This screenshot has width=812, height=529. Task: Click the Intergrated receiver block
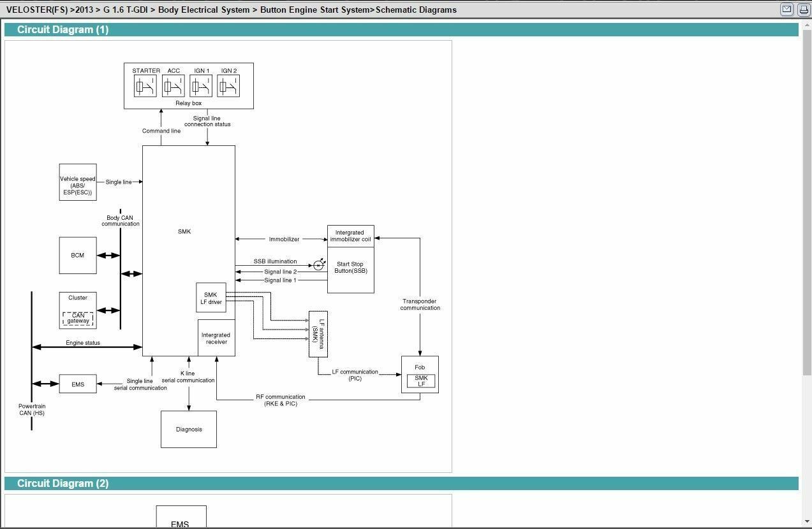click(216, 338)
